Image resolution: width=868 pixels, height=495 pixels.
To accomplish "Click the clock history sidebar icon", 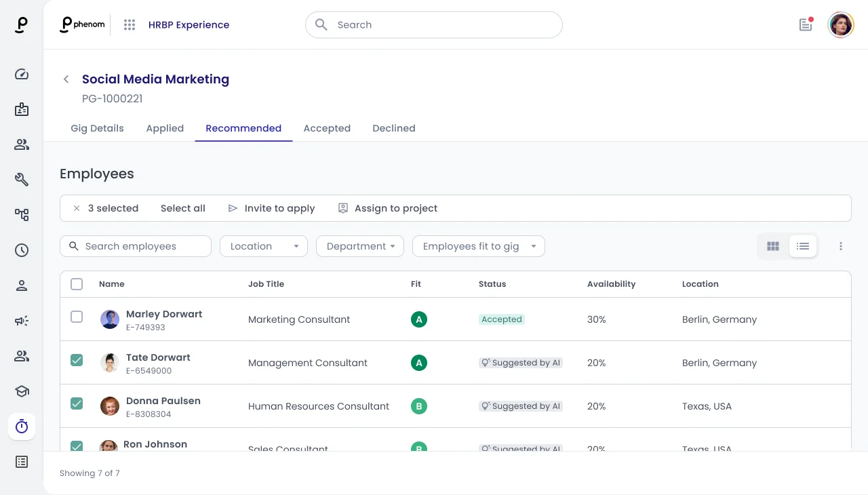I will tap(22, 250).
